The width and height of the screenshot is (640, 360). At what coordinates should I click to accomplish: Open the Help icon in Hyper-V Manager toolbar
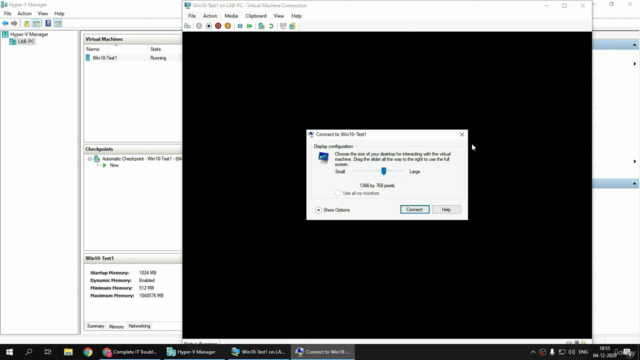point(48,24)
